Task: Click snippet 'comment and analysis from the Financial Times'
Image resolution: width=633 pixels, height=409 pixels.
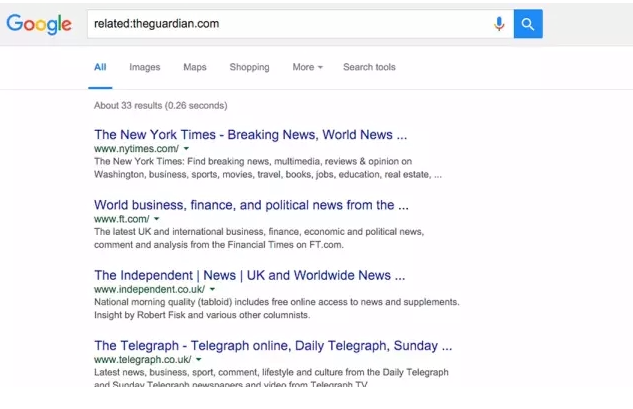Action: pyautogui.click(x=259, y=238)
